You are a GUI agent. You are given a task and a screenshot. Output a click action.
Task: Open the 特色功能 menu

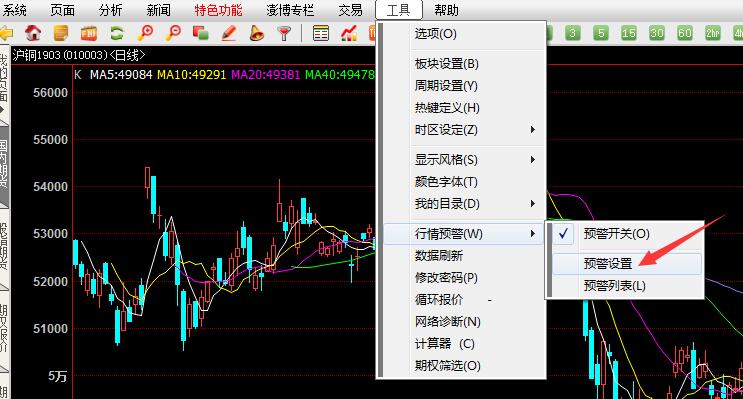tap(218, 10)
